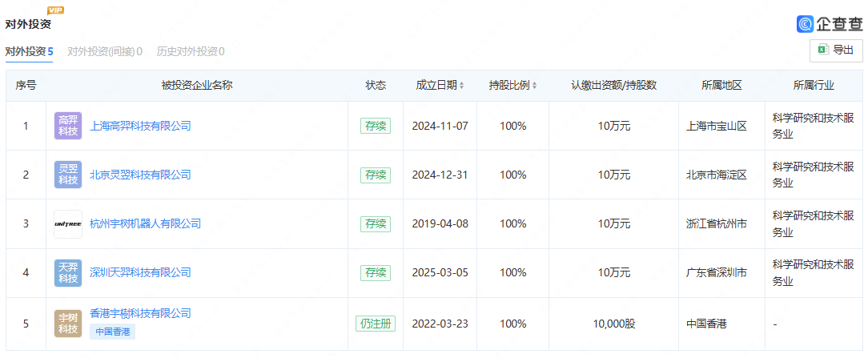Click the 所属行业 column header
This screenshot has height=358, width=868.
coord(814,86)
